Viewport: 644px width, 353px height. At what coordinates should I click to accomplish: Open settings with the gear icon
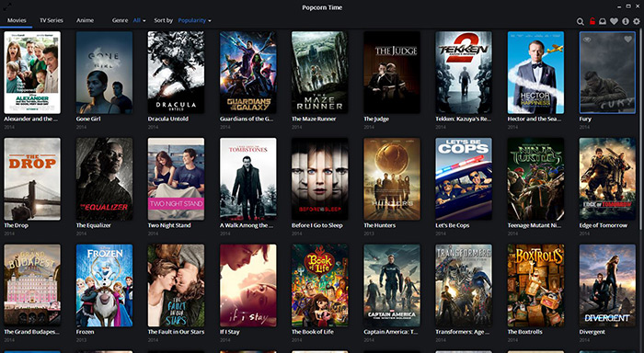tap(637, 21)
